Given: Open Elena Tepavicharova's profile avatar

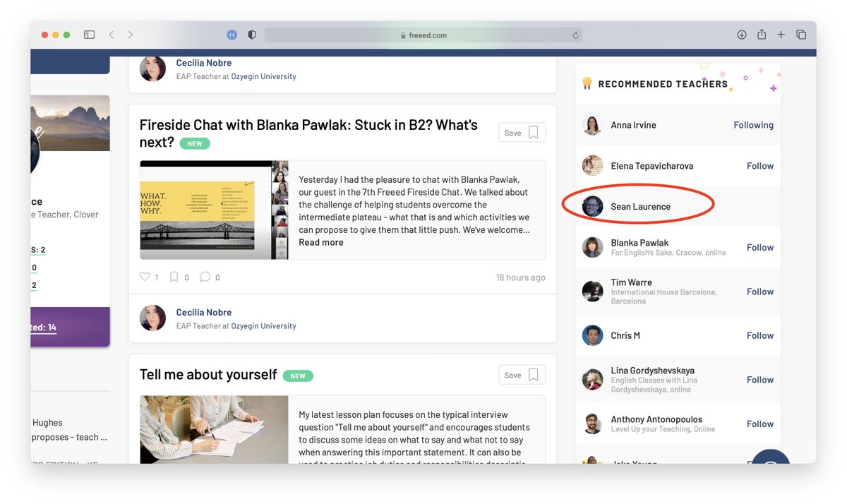Looking at the screenshot, I should [x=592, y=166].
